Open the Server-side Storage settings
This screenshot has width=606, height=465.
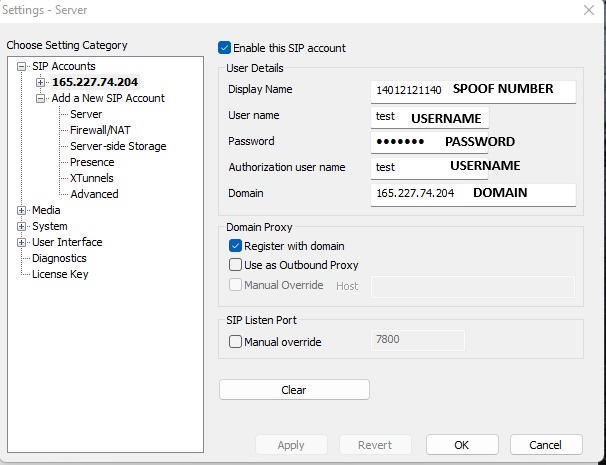(x=118, y=146)
